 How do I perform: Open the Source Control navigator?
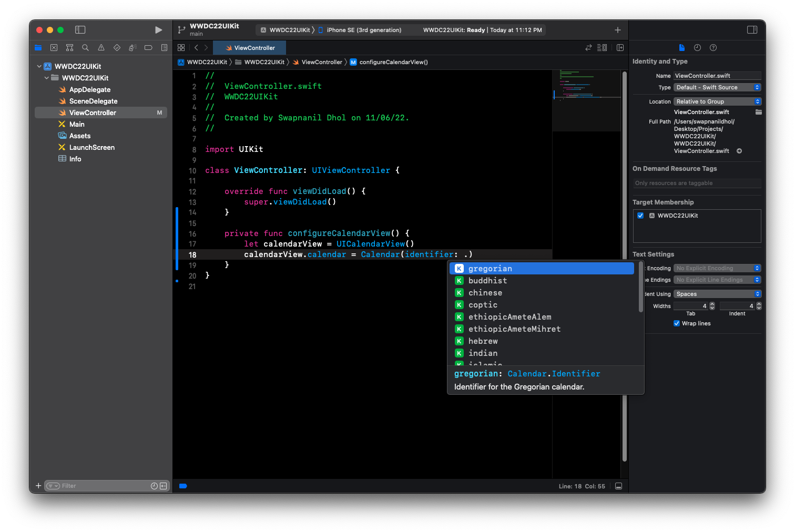pos(54,48)
